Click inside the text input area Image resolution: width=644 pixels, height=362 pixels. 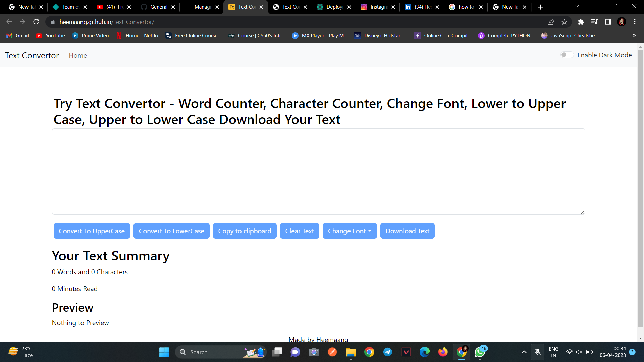click(318, 171)
